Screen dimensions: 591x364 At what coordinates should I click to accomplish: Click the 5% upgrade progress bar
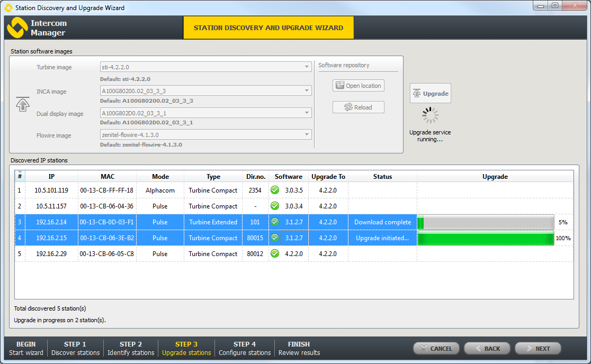tap(485, 222)
